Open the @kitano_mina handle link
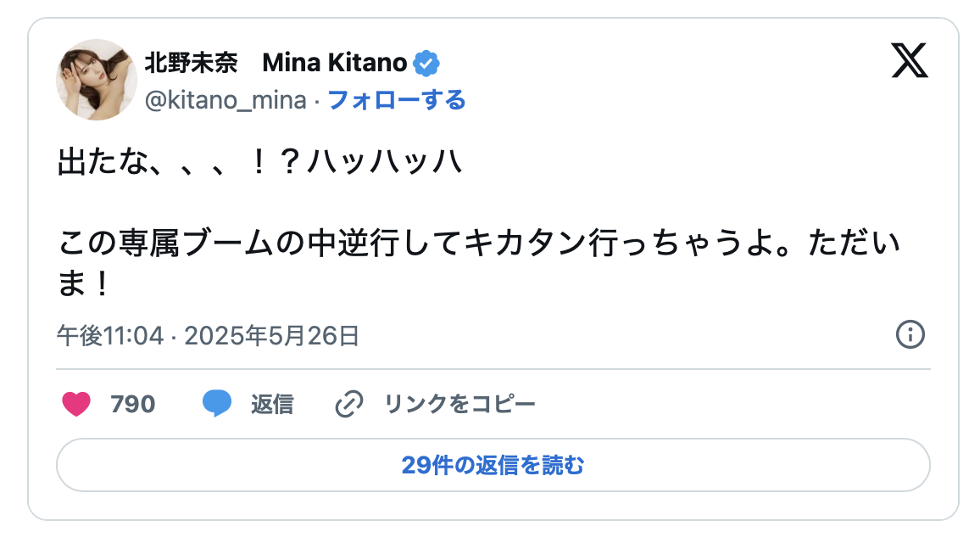Image resolution: width=980 pixels, height=543 pixels. 226,100
